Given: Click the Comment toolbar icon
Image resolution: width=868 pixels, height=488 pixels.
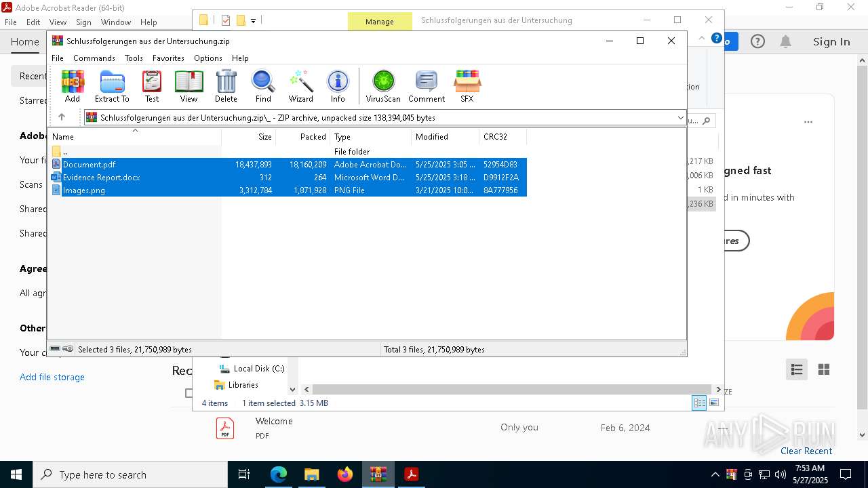Looking at the screenshot, I should (427, 86).
